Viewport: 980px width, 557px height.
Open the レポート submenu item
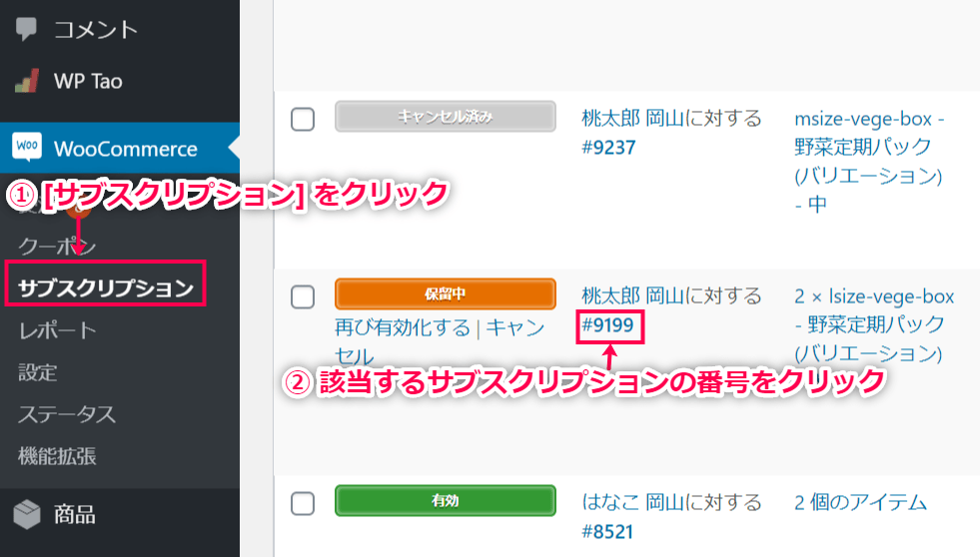point(57,329)
